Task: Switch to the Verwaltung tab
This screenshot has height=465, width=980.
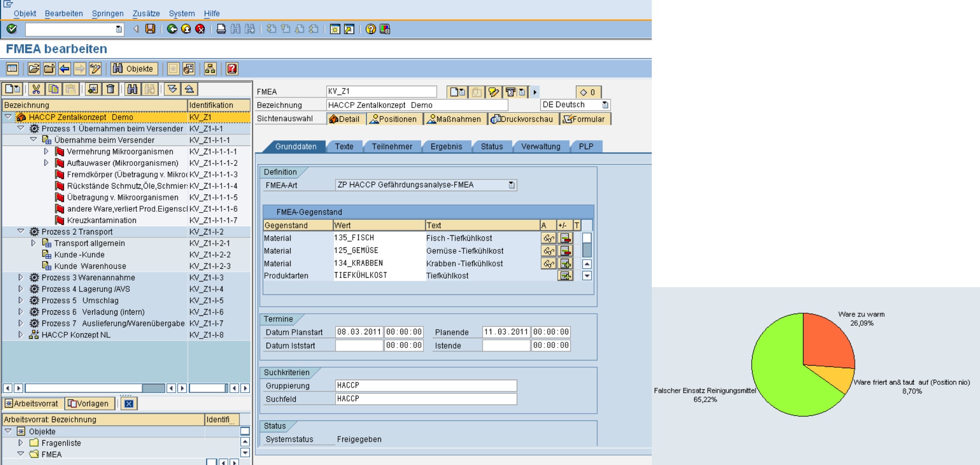Action: [541, 147]
